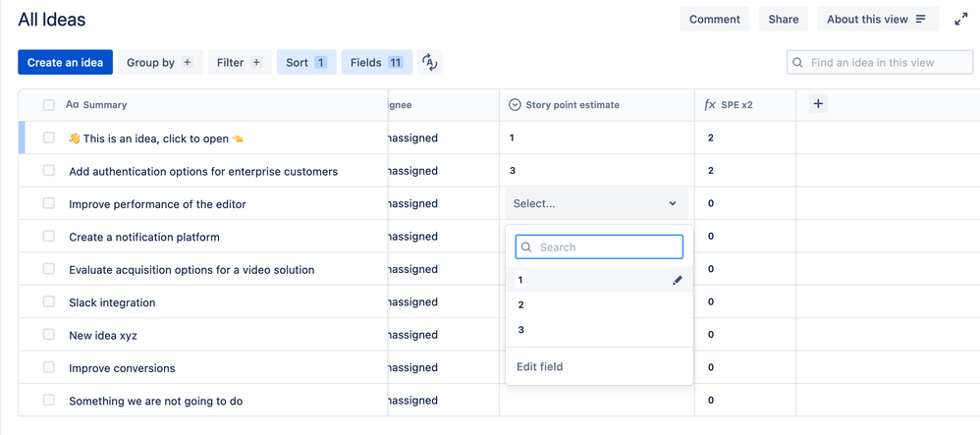
Task: Collapse the Select... story point dropdown
Action: (673, 204)
